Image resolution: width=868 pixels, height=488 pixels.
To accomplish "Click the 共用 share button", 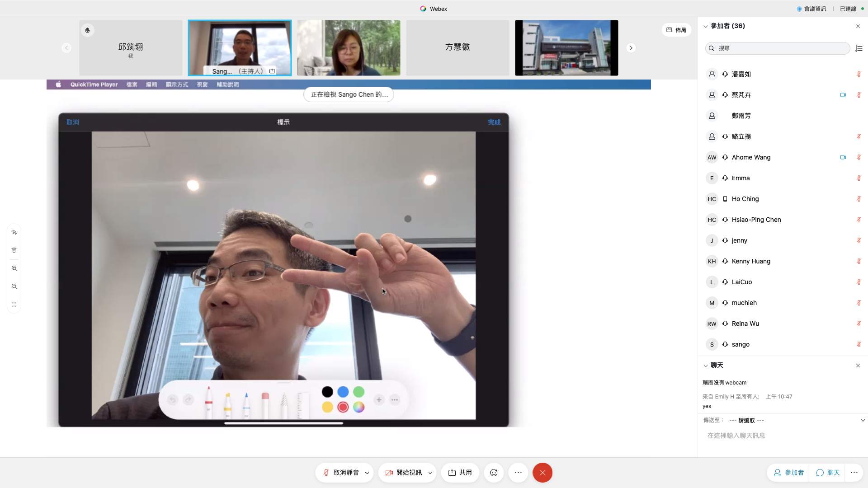I will pyautogui.click(x=460, y=473).
